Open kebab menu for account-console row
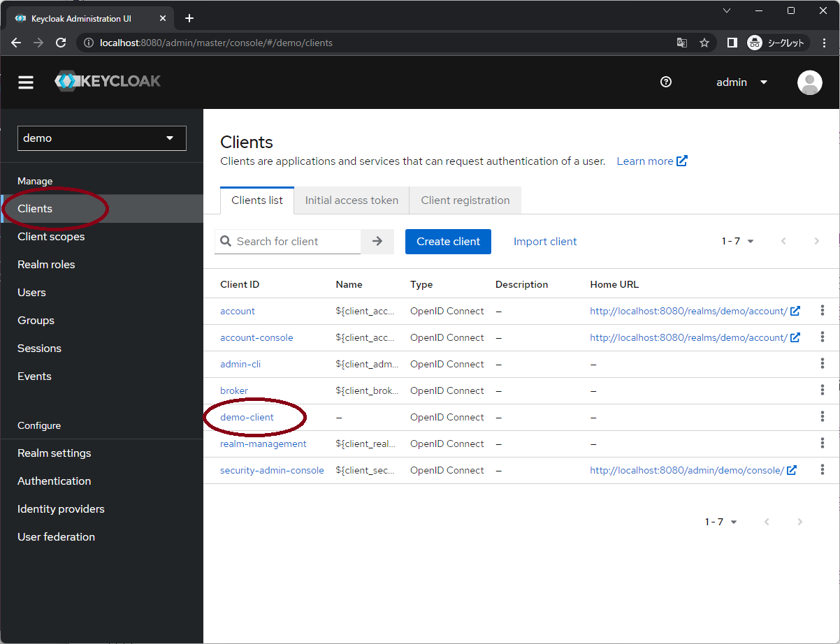 coord(823,337)
